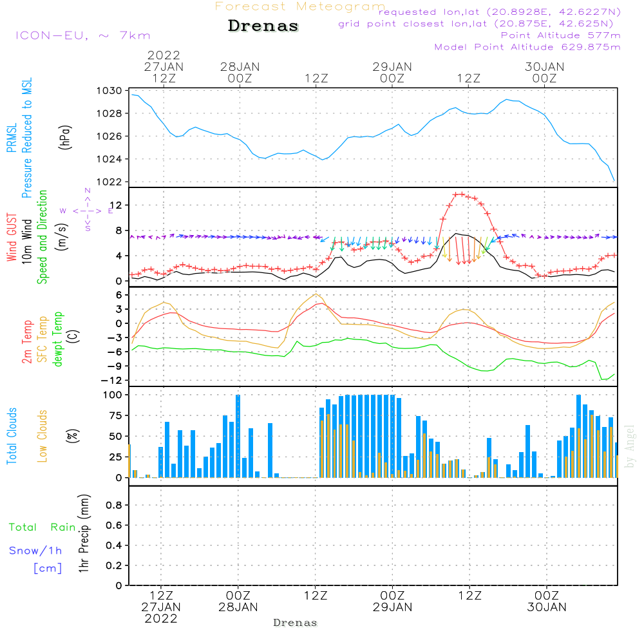
Task: Click the red '2m Temp' label
Action: [x=26, y=342]
